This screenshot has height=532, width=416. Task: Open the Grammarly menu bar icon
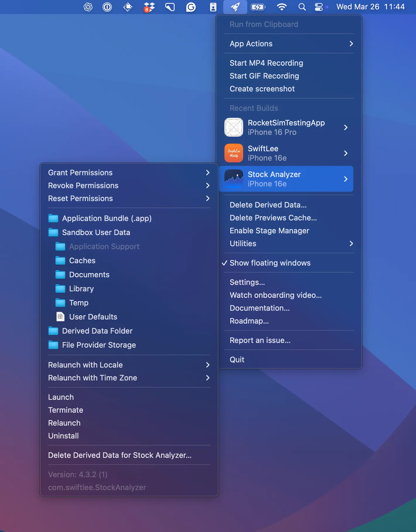pos(191,7)
